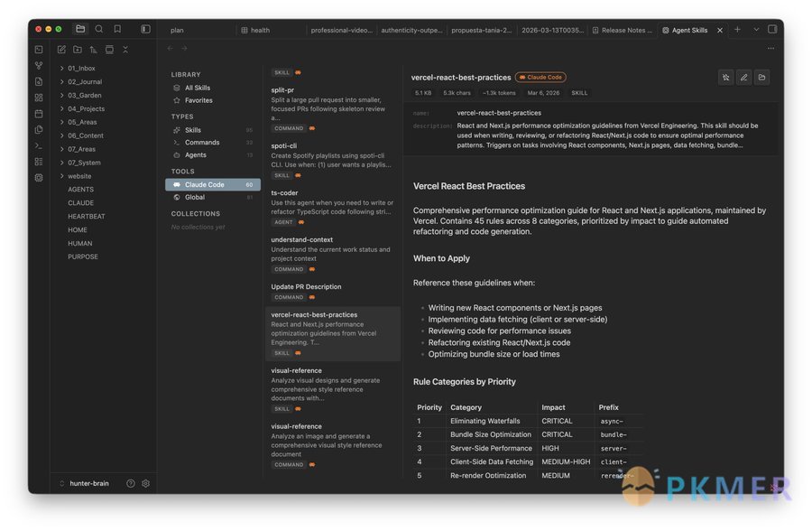Screen dimensions: 812x531
Task: Switch to the plan tab
Action: pos(177,30)
